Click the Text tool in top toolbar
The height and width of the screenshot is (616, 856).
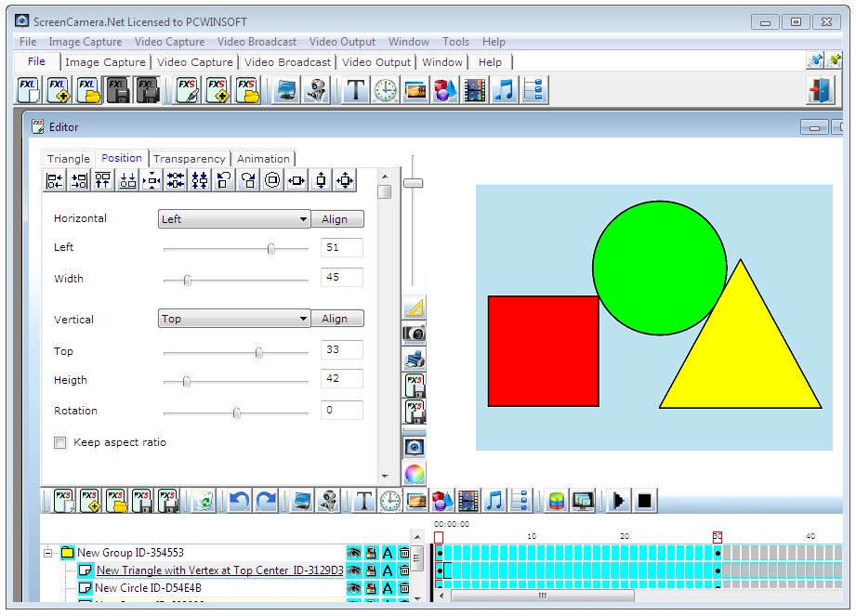[356, 90]
